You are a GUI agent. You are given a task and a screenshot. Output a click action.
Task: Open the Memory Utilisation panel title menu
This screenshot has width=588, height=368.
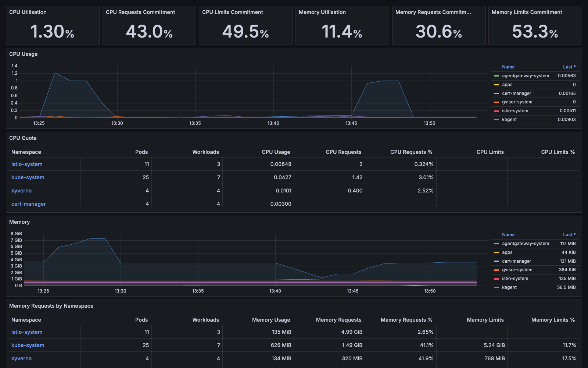coord(322,12)
